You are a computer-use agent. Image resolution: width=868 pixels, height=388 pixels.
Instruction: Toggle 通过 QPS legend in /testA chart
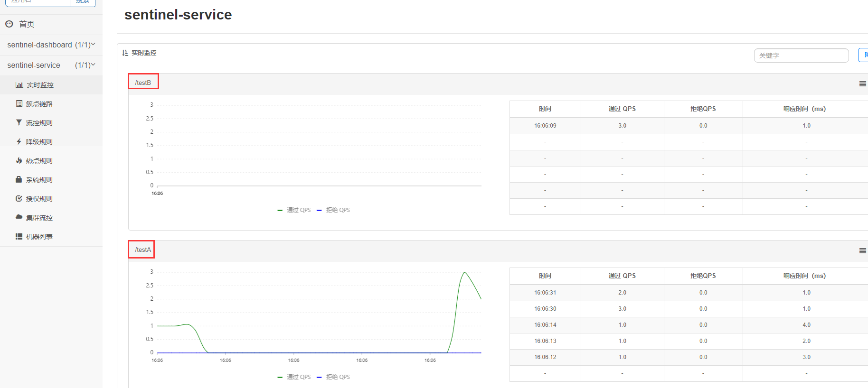[294, 377]
